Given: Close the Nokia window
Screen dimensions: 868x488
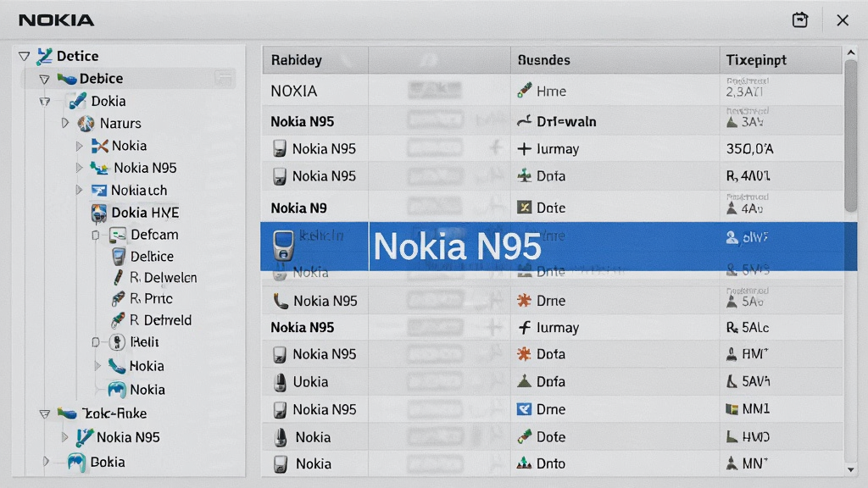Looking at the screenshot, I should (x=843, y=20).
